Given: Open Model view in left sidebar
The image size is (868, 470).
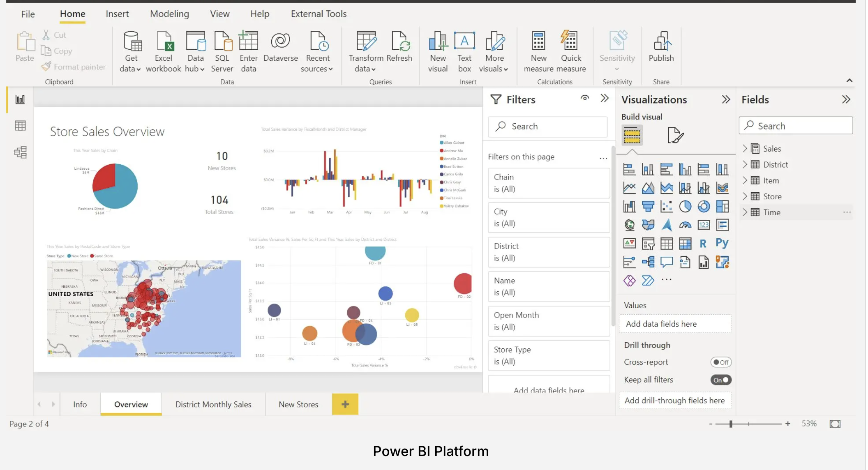Looking at the screenshot, I should click(x=20, y=152).
